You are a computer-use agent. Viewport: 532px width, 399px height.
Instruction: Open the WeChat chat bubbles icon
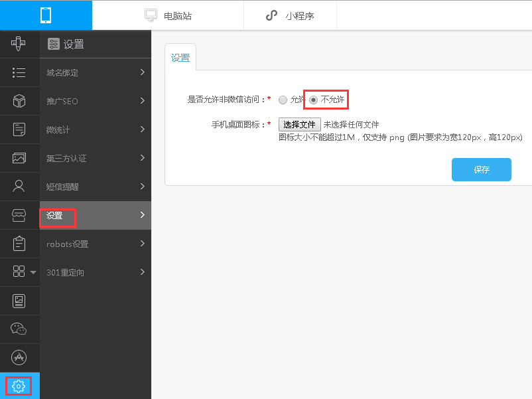pyautogui.click(x=19, y=329)
